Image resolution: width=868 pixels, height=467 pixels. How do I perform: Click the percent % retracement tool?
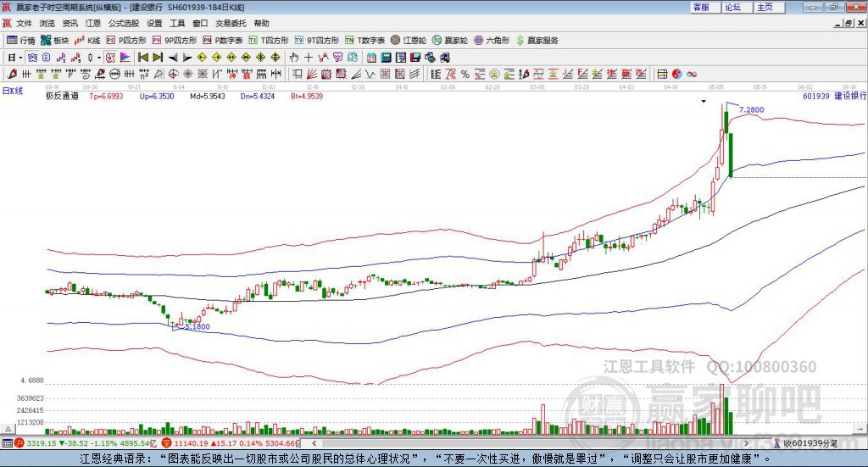465,74
